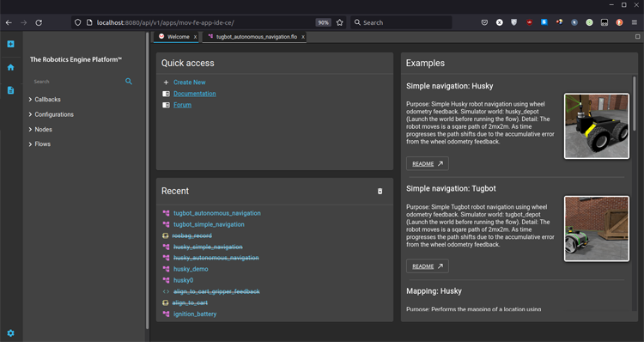
Task: Click the search magnifier in explorer panel
Action: point(129,82)
